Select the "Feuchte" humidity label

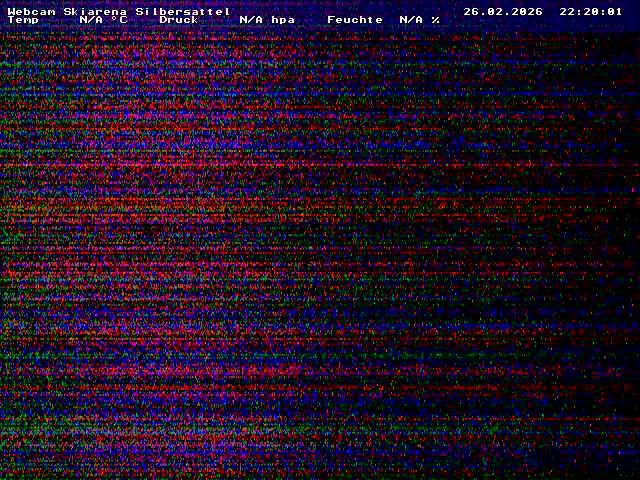coord(355,20)
